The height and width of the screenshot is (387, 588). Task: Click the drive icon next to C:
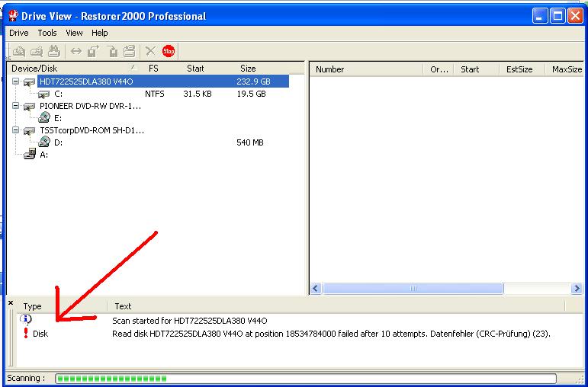(x=43, y=94)
